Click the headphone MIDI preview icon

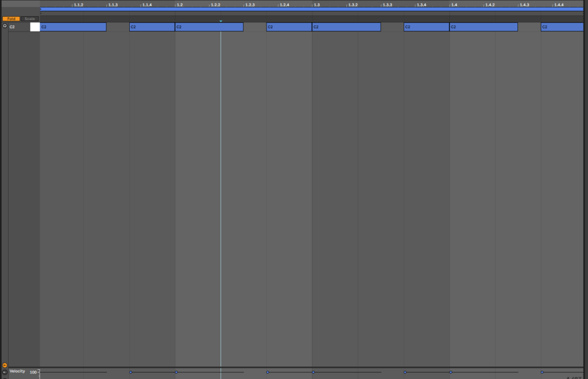point(5,26)
